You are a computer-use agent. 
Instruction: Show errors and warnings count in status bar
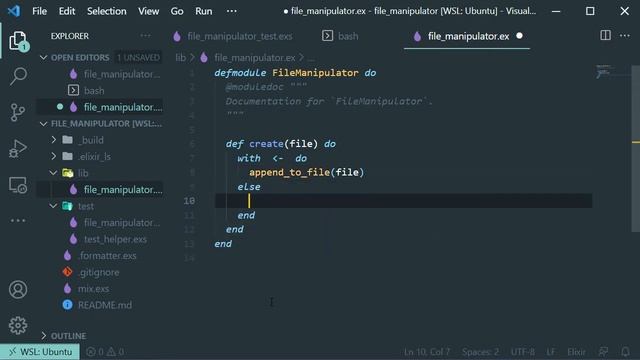[x=105, y=351]
